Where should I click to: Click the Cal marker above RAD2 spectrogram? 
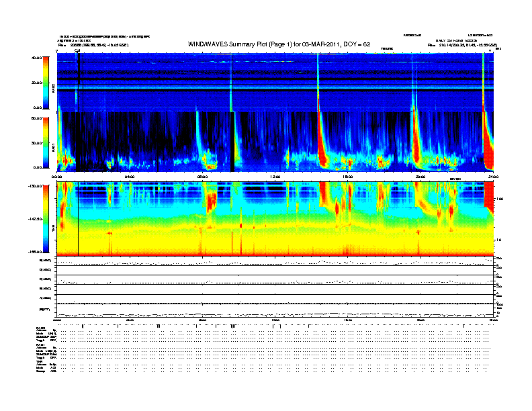point(77,50)
